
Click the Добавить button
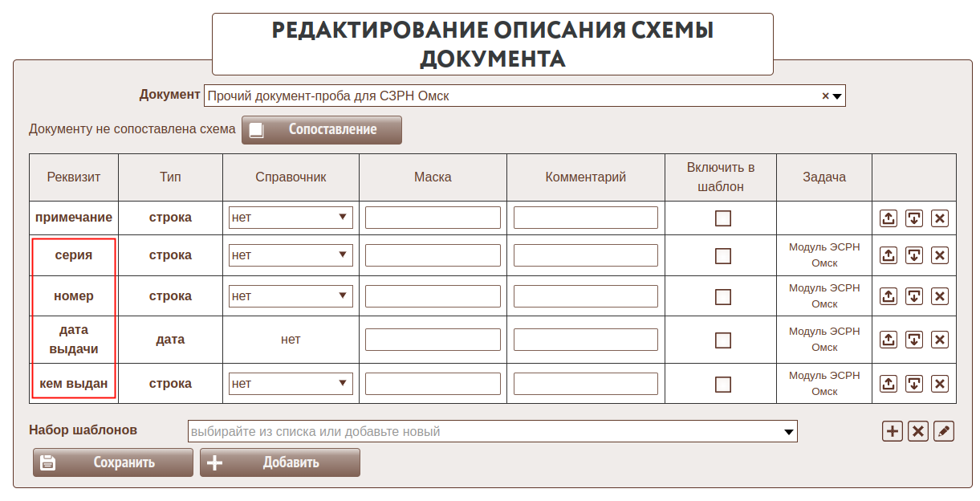279,462
